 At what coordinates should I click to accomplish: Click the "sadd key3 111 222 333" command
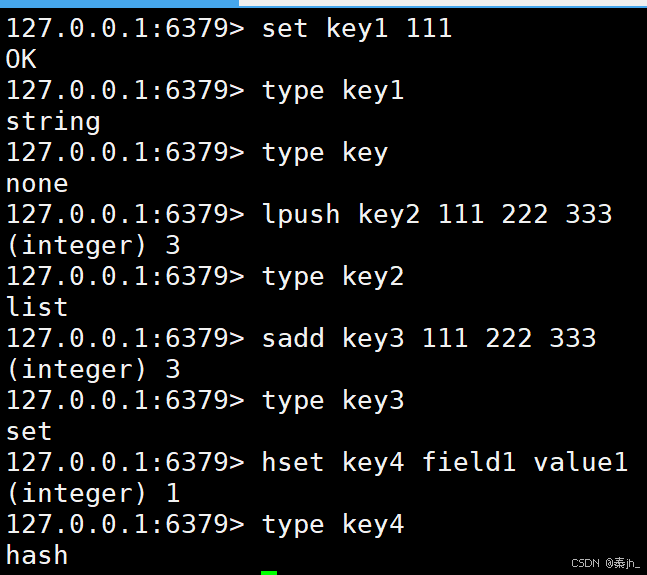coord(429,338)
